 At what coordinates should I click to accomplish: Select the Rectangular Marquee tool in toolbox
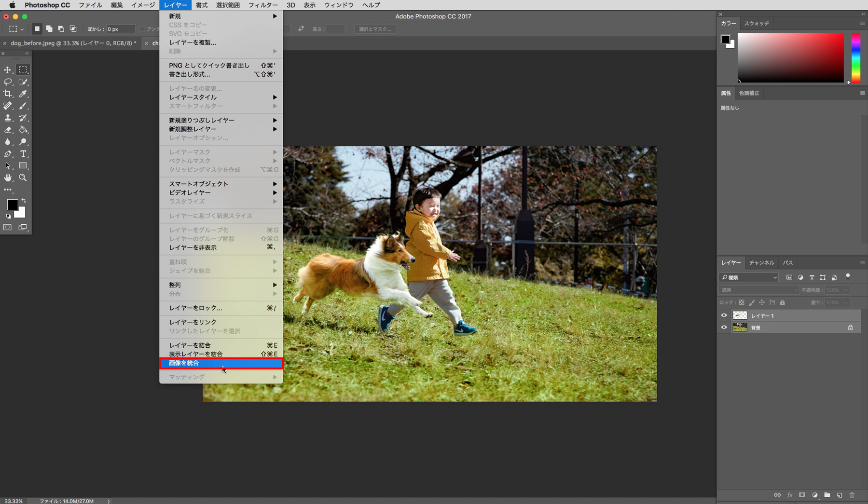tap(23, 70)
